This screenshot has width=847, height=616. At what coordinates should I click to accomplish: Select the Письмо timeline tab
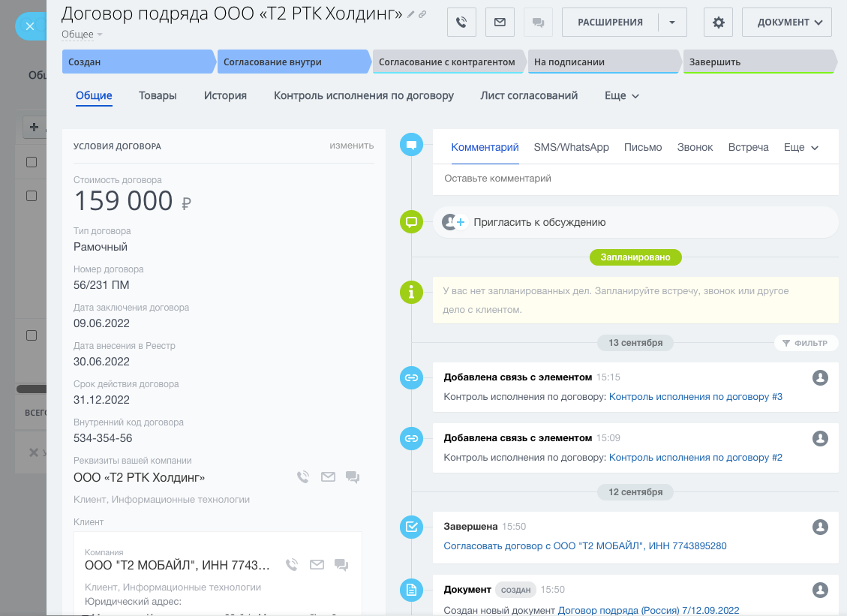[x=643, y=148]
